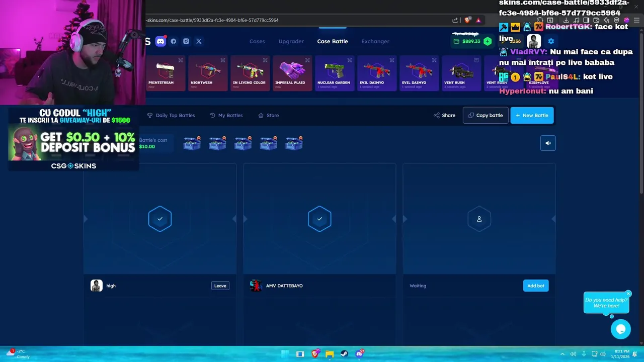Open the Exchanger tab
The image size is (644, 362).
point(375,41)
